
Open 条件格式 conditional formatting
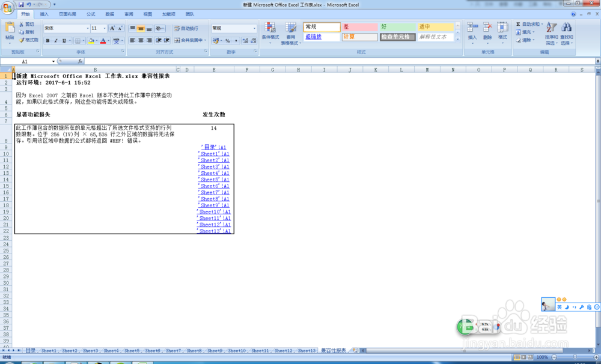270,33
